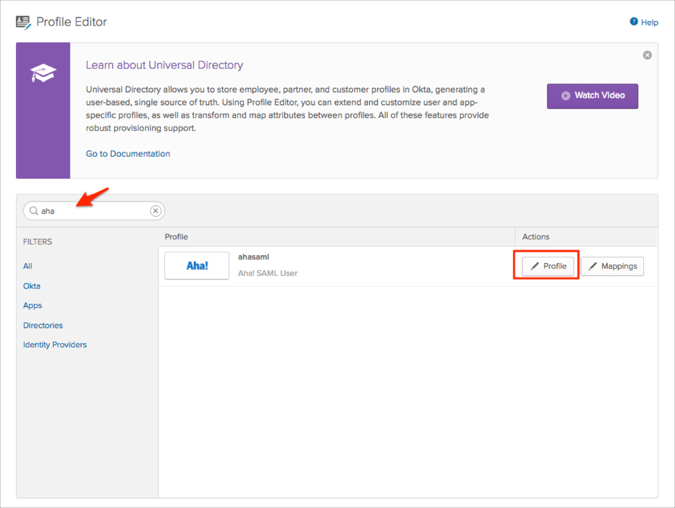Click the Aha! app logo thumbnail
The image size is (675, 508).
point(197,266)
